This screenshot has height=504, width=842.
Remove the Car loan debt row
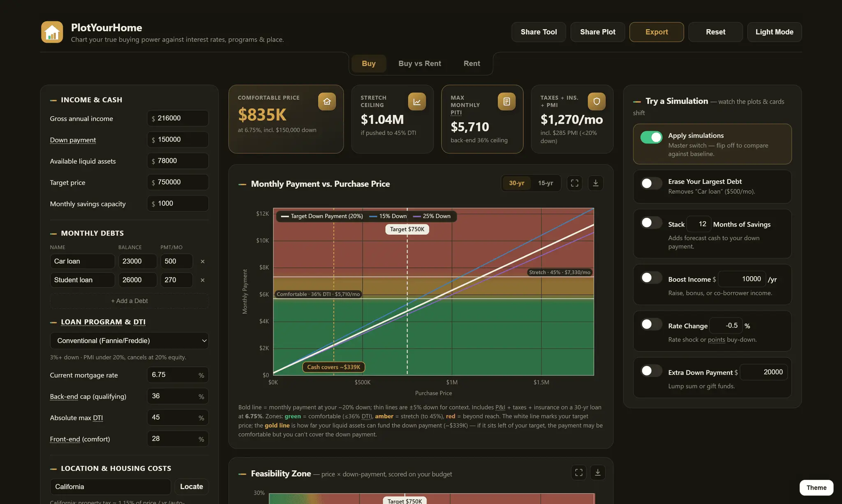pyautogui.click(x=202, y=261)
